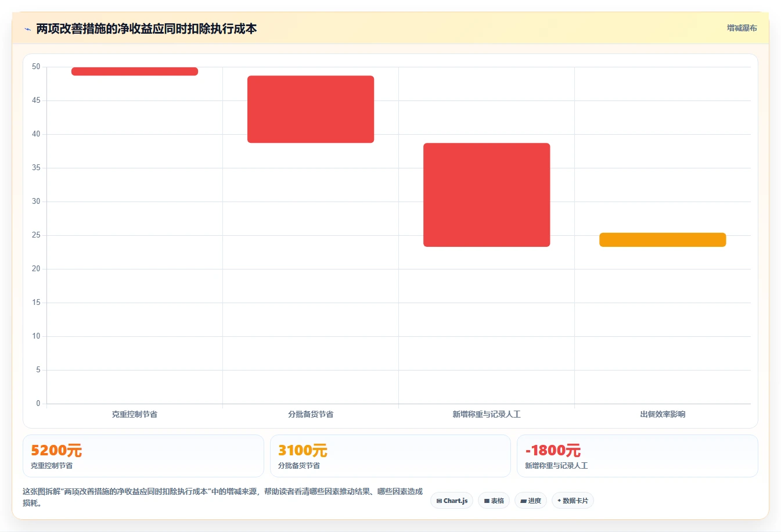This screenshot has height=532, width=781.
Task: Click the 5200元 value text
Action: 56,450
